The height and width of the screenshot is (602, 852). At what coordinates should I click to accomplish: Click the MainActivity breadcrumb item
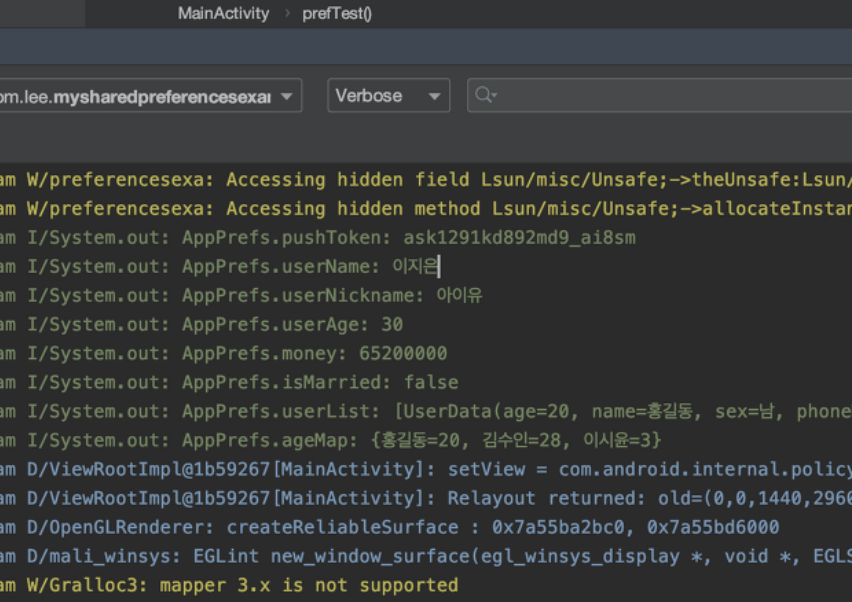[223, 13]
